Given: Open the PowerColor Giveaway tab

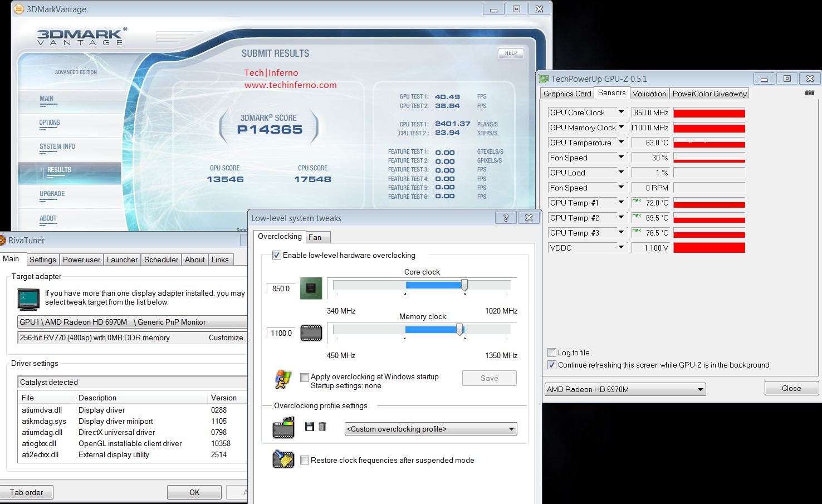Looking at the screenshot, I should tap(710, 94).
